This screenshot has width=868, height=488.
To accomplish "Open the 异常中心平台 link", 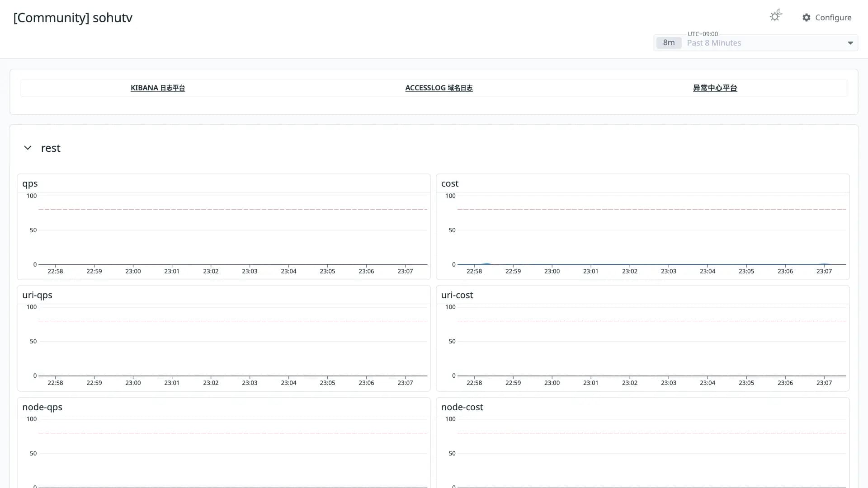I will 715,88.
